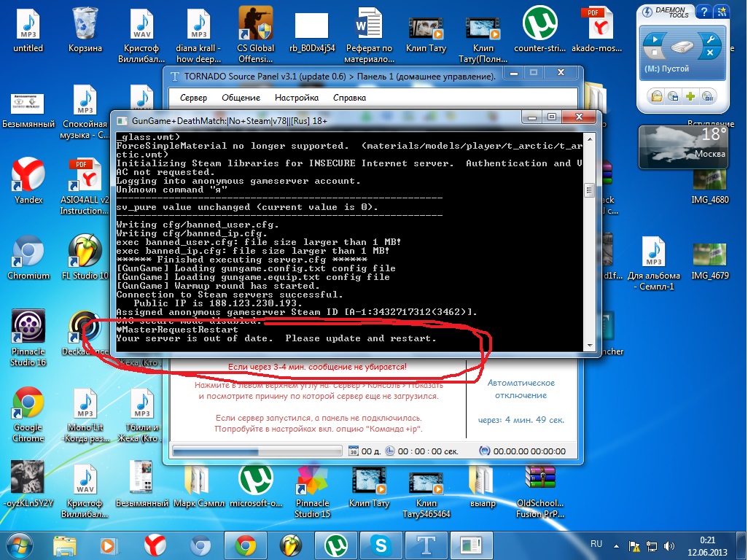Select the ASIO4ALL v2 Instruction PDF
Screen dimensions: 748x560
(85, 187)
